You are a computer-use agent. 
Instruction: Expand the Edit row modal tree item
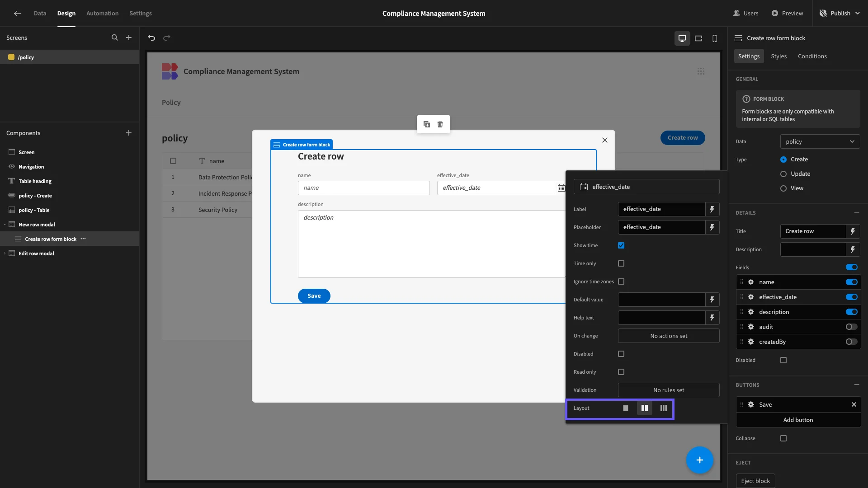(5, 253)
